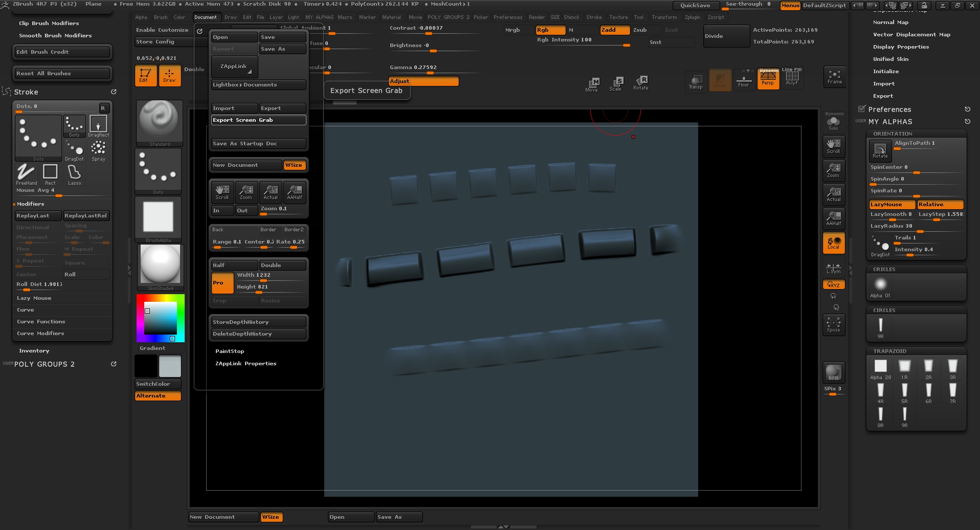Toggle LazyMouse off
The image size is (980, 530).
click(x=891, y=205)
